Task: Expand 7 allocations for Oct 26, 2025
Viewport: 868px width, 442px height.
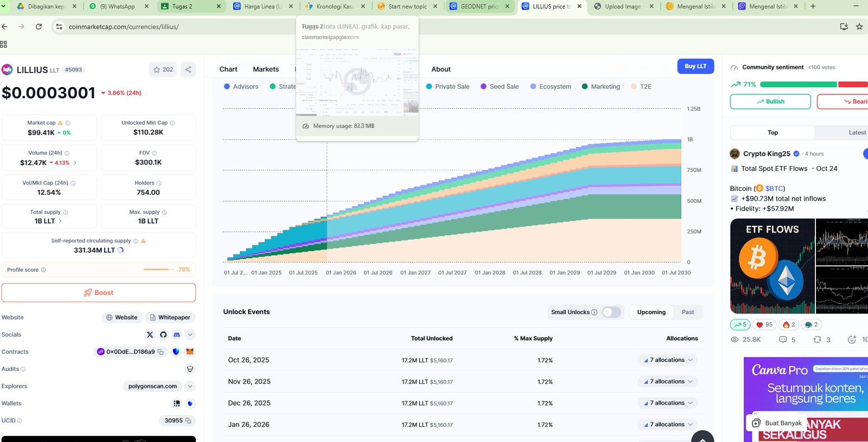Action: point(668,360)
